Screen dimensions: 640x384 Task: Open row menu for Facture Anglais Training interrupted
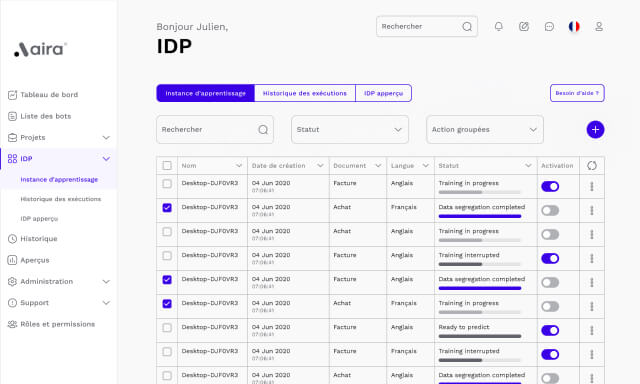[x=591, y=258]
